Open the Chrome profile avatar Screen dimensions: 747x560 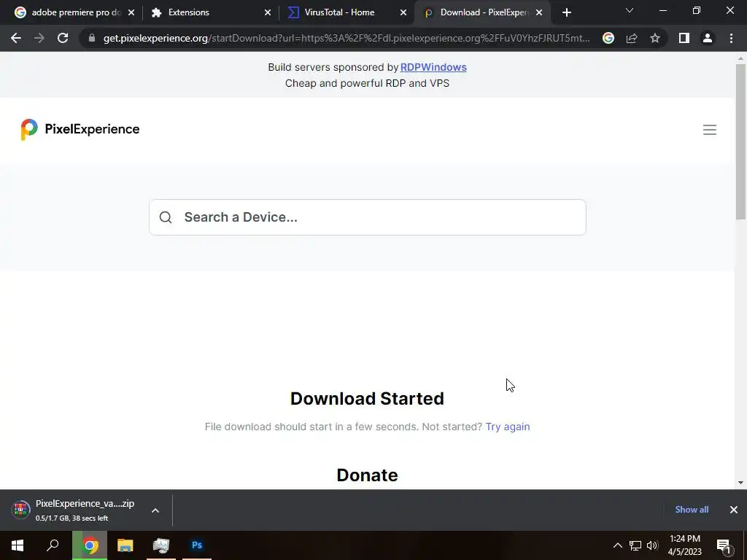coord(708,38)
